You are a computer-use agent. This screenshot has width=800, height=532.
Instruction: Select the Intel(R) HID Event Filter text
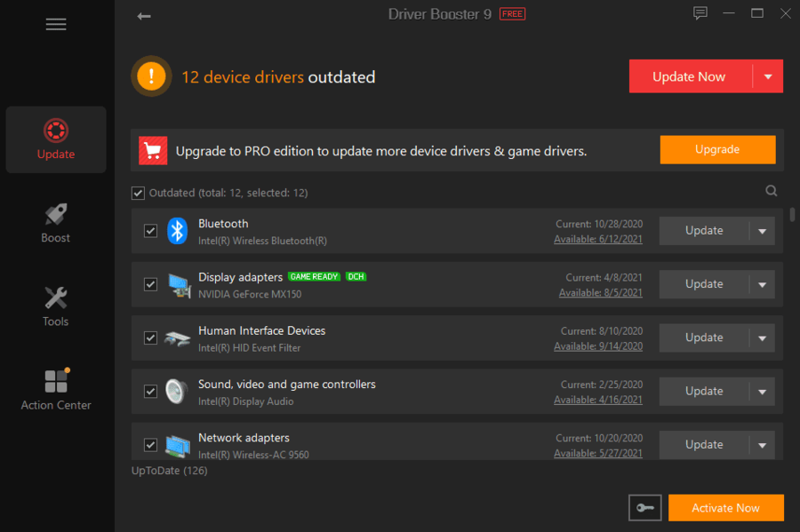(250, 347)
